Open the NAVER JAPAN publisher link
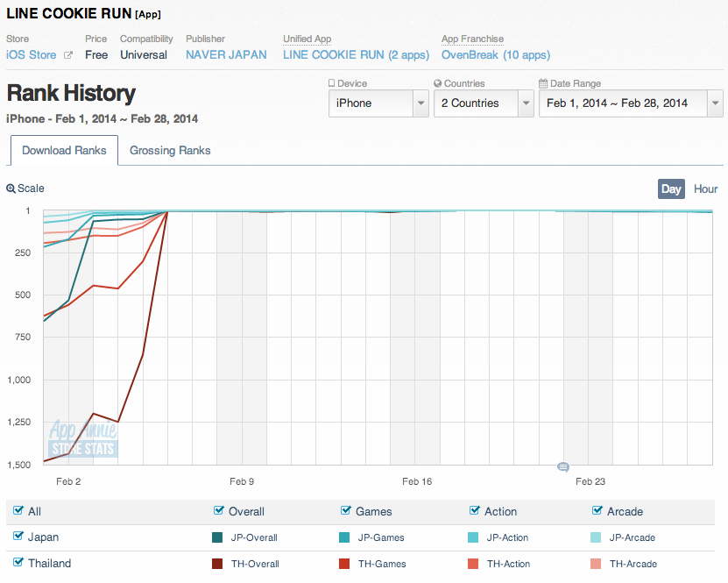 pyautogui.click(x=226, y=55)
